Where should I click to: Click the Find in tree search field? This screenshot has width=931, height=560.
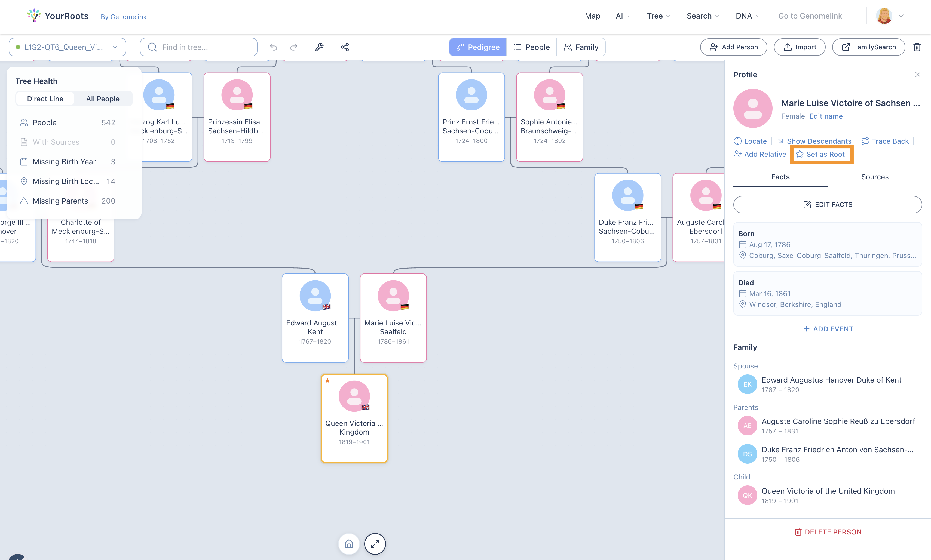coord(199,47)
